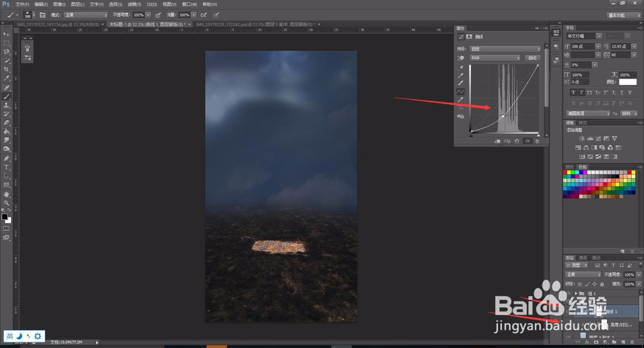Viewport: 644px width, 348px height.
Task: Toggle lock all for the layer
Action: coord(602,284)
